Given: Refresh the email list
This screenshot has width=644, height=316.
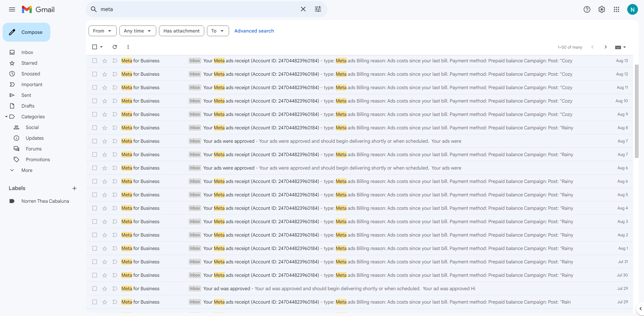Looking at the screenshot, I should 115,47.
